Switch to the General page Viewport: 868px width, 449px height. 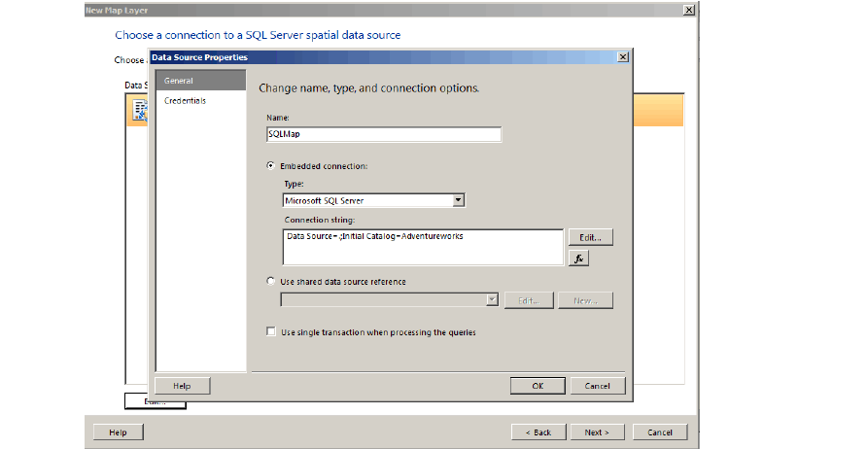(200, 81)
